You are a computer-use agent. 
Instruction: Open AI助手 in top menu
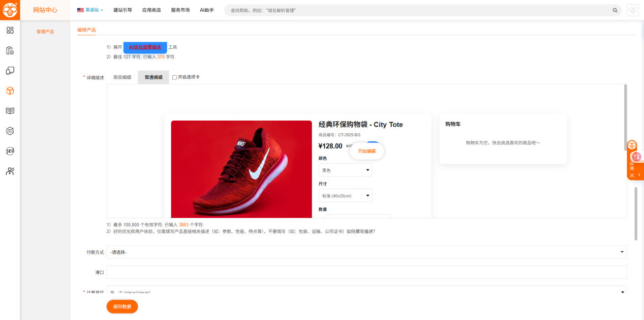pyautogui.click(x=207, y=10)
